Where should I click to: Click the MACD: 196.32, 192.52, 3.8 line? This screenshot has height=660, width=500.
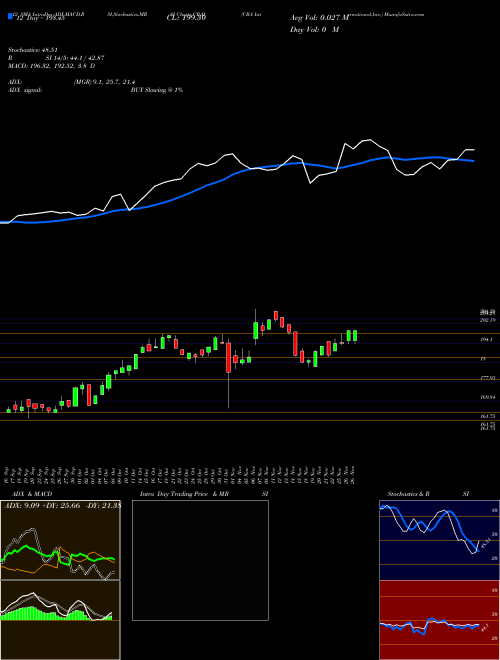click(x=51, y=66)
